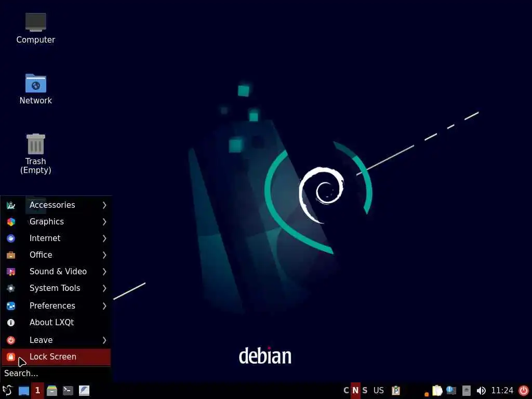Click the US keyboard layout indicator
Screen dimensions: 532x399
tap(379, 391)
